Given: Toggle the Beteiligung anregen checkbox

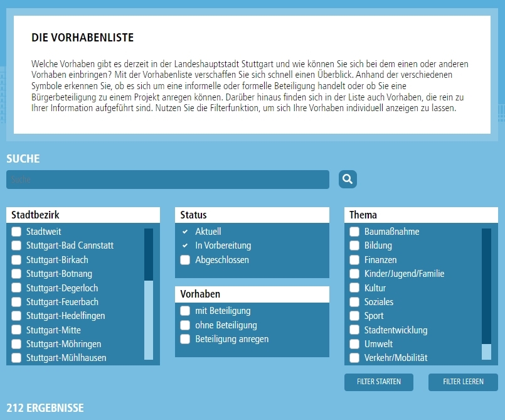Looking at the screenshot, I should pyautogui.click(x=185, y=339).
